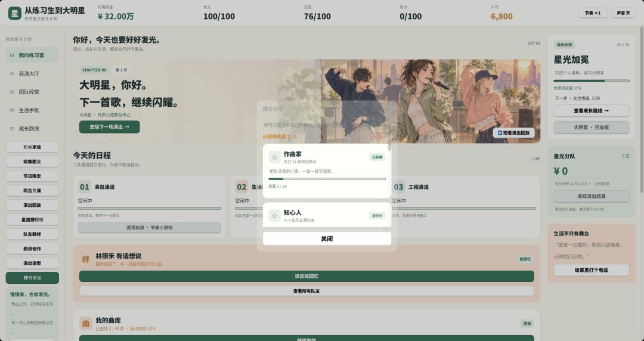Open 演出回放 from the sidebar

point(32,205)
